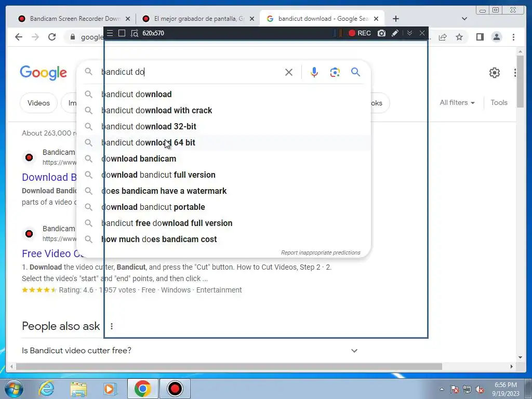Close the Bandicam recording rectangle
The width and height of the screenshot is (532, 399).
coord(422,33)
